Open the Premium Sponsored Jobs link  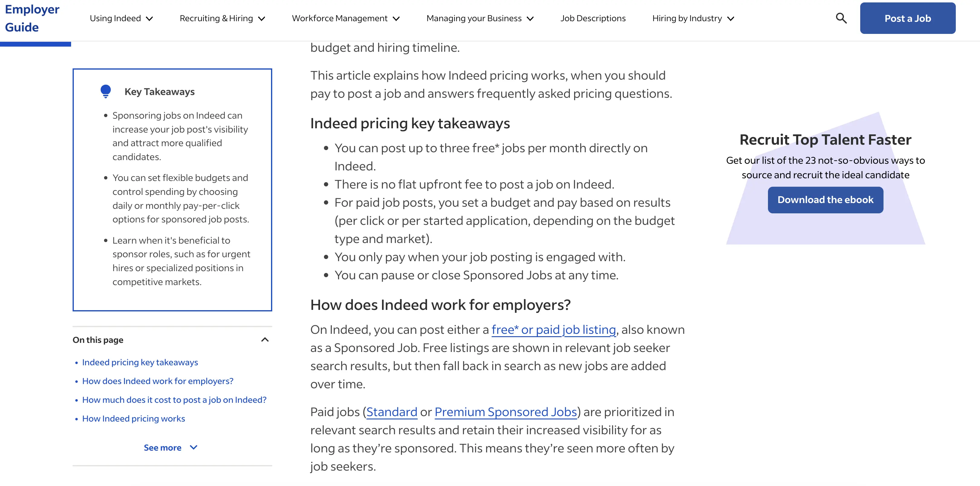coord(506,412)
